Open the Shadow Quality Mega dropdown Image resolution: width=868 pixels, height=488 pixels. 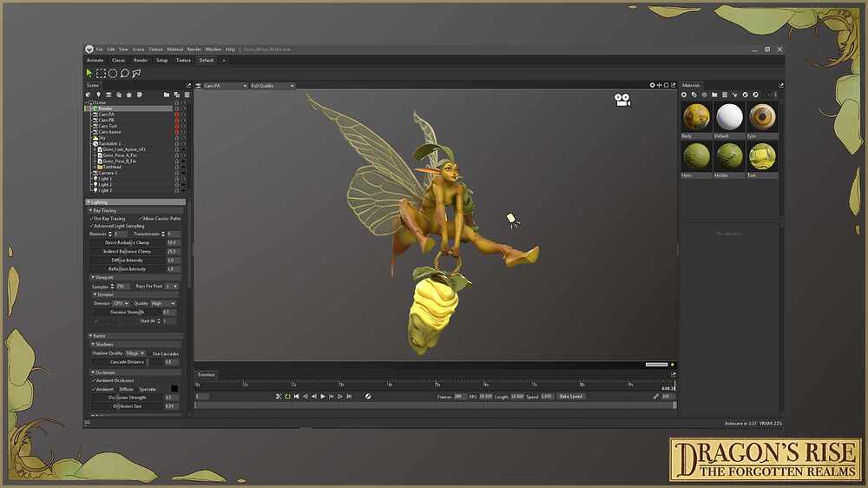[x=135, y=353]
